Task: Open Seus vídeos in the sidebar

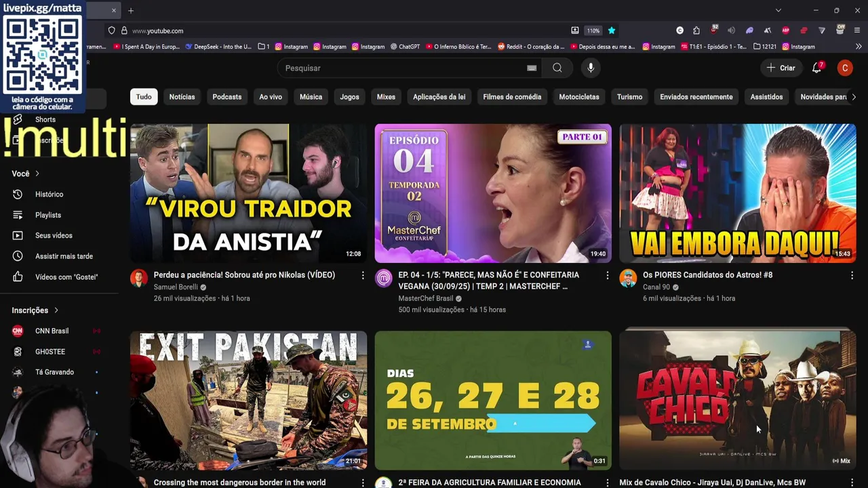Action: pos(54,235)
